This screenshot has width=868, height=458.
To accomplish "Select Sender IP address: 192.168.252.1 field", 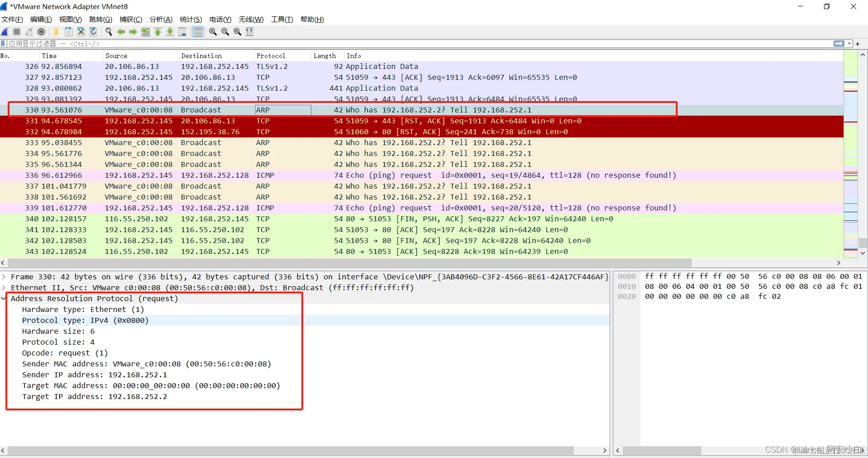I will pyautogui.click(x=94, y=375).
